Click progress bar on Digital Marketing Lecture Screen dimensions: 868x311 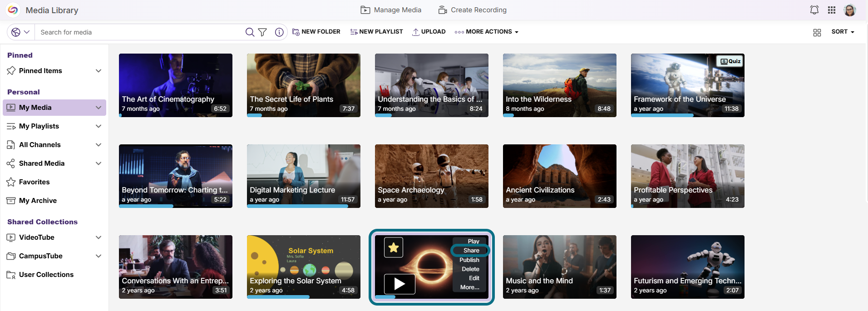pyautogui.click(x=303, y=206)
